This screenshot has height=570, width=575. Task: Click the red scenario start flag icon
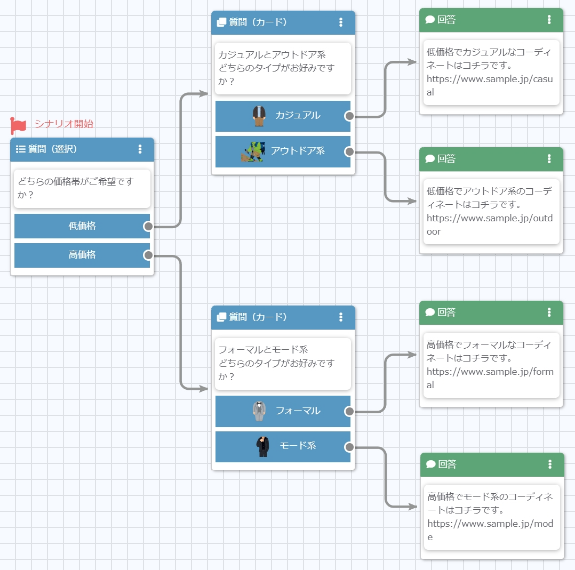click(x=18, y=125)
